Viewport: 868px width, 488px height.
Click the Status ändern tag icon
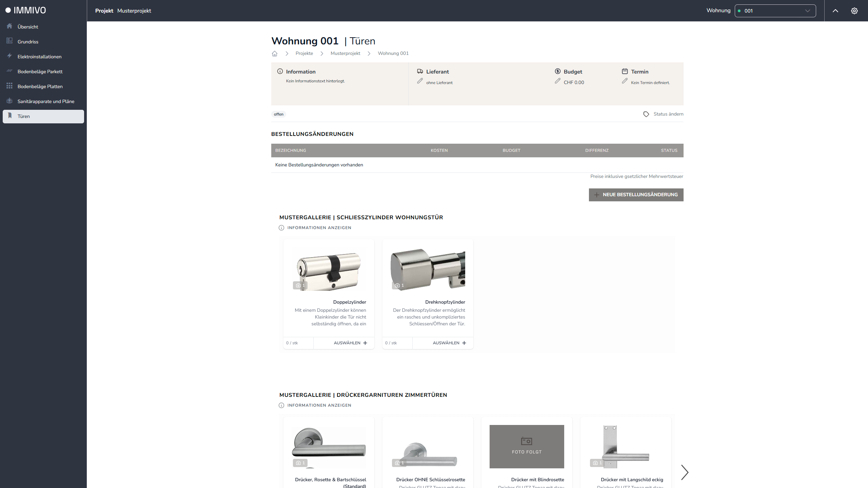646,114
